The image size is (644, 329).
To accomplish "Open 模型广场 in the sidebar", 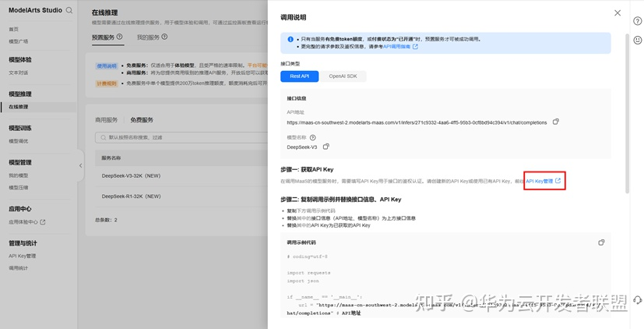I will 19,41.
